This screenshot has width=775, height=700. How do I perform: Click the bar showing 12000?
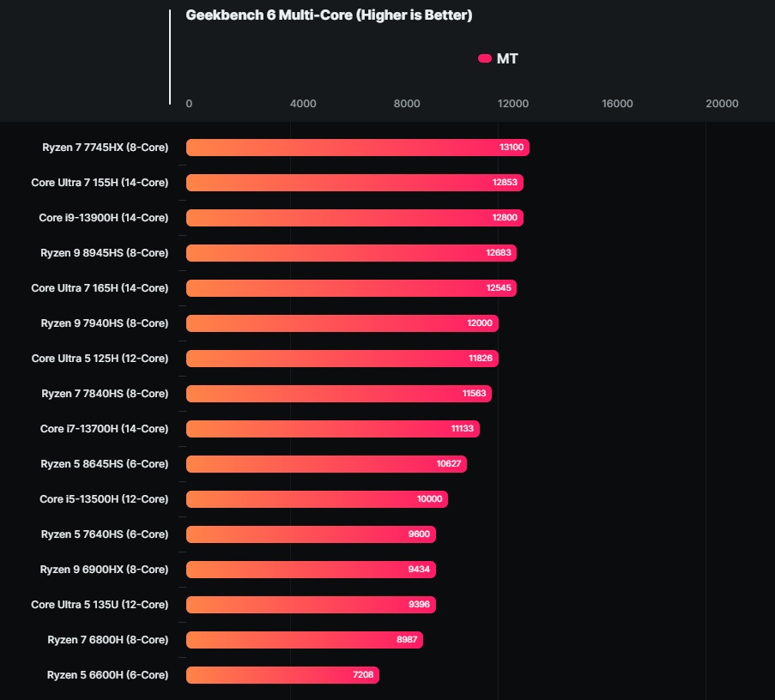point(342,323)
